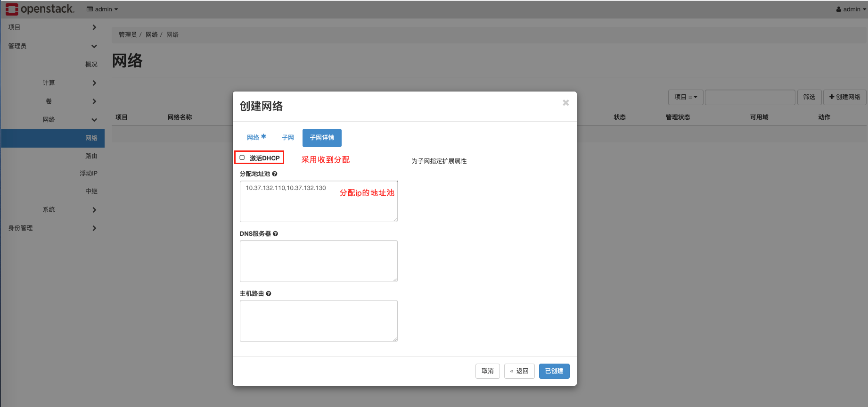Screen dimensions: 868x407
Task: Select the highlighted 网络 sidebar item
Action: point(52,138)
